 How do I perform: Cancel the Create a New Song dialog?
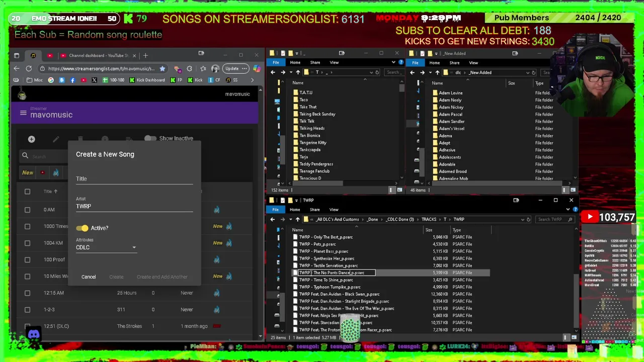click(x=89, y=277)
